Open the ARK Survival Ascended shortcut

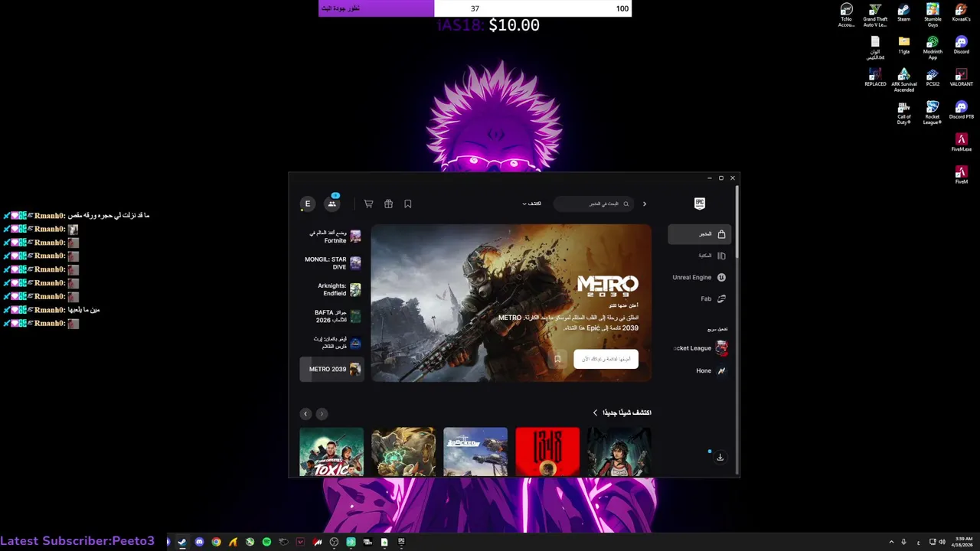tap(903, 80)
